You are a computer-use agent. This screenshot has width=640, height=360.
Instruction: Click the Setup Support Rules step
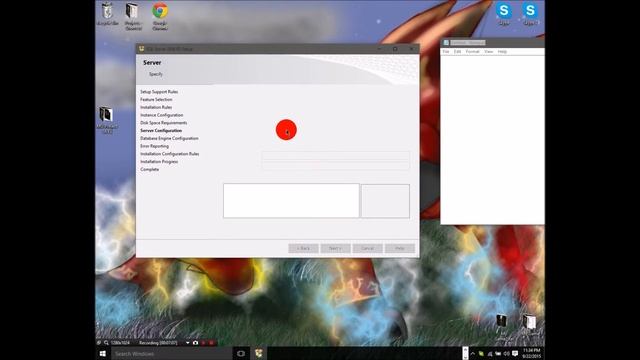coord(159,92)
